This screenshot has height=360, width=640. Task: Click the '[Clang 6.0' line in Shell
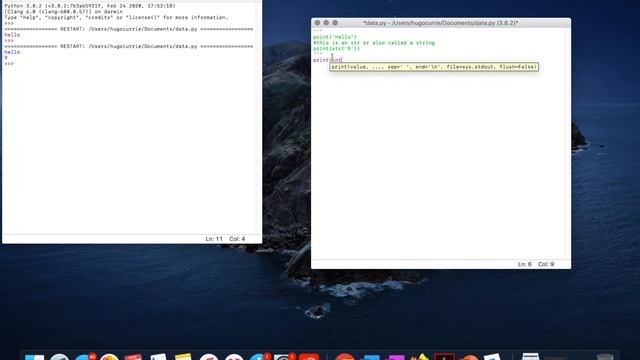coord(63,12)
